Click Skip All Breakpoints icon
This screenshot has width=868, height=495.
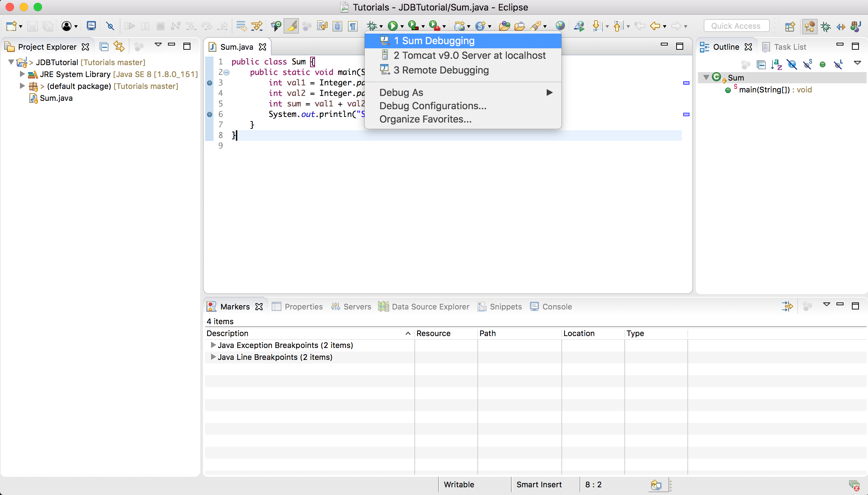110,26
